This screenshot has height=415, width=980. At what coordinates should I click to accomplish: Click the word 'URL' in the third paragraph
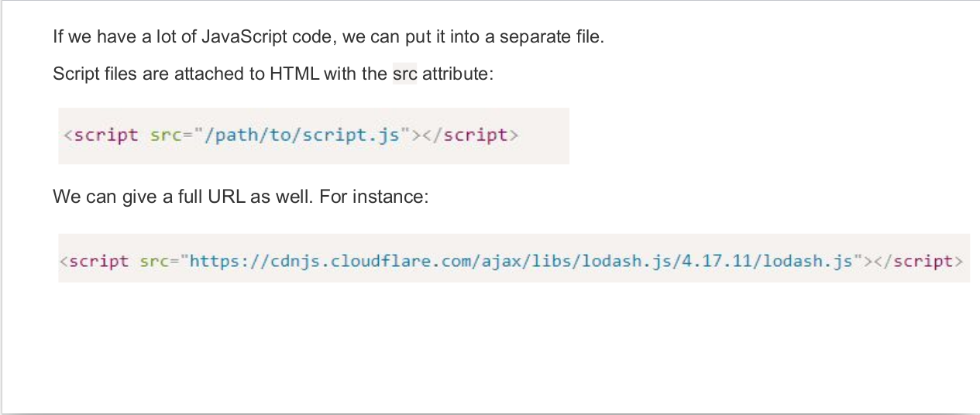[x=225, y=197]
